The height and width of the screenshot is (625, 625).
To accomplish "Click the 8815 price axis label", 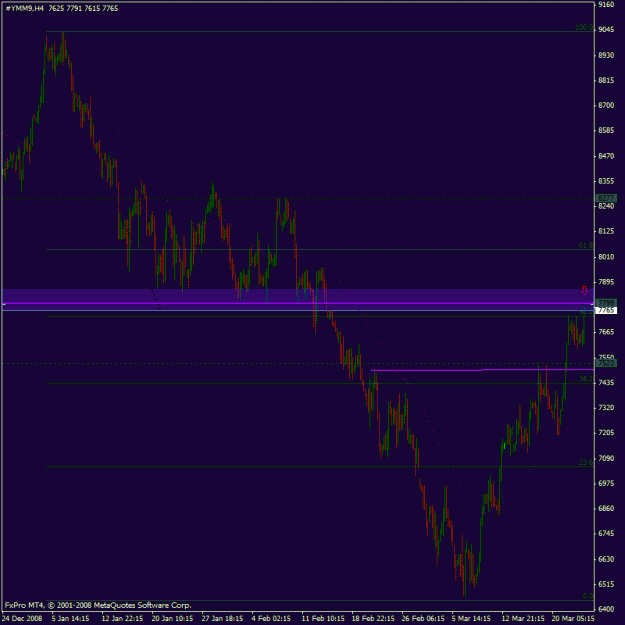I will 606,80.
